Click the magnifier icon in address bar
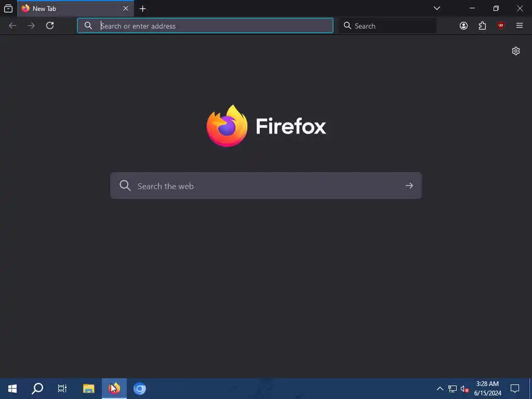This screenshot has width=532, height=399. click(x=88, y=25)
